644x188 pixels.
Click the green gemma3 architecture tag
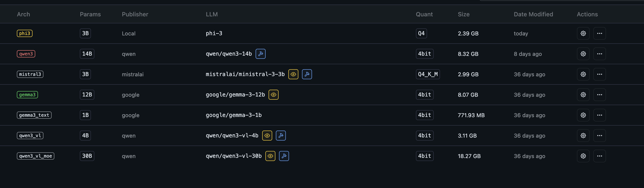click(27, 95)
